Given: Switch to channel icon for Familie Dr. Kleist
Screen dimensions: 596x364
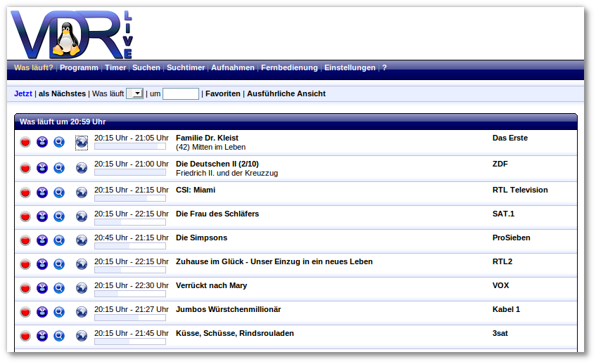Looking at the screenshot, I should coord(42,143).
